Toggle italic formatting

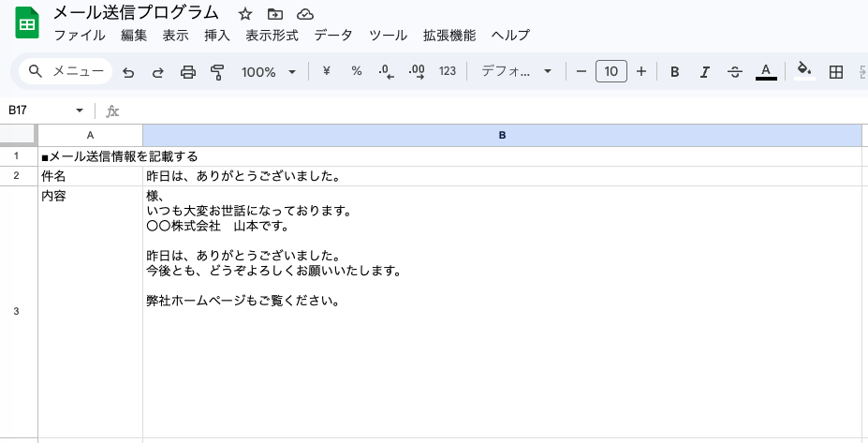pos(704,72)
